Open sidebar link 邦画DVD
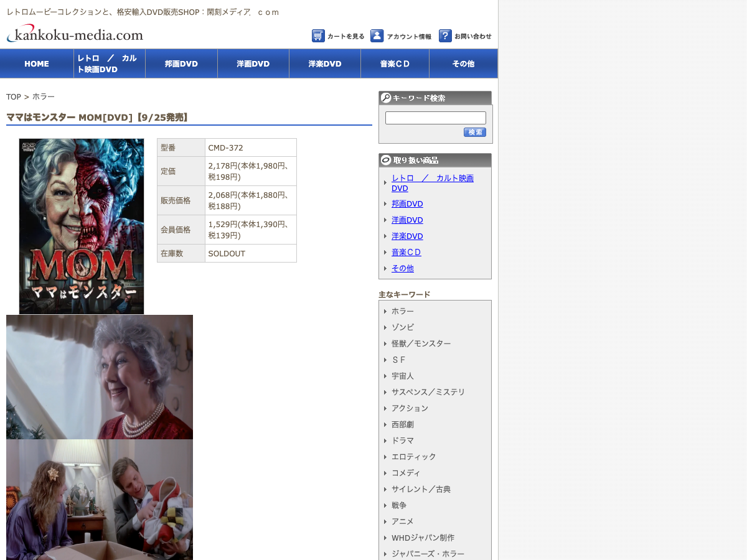 point(407,204)
